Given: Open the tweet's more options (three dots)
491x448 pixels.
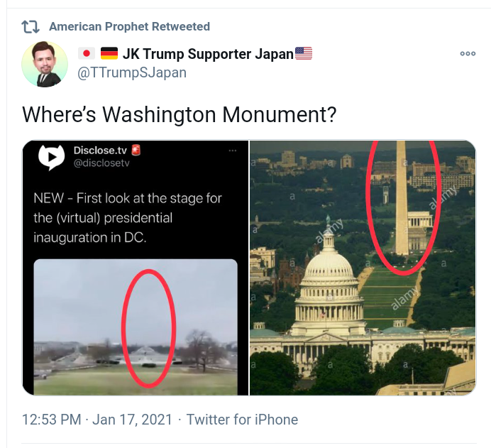Looking at the screenshot, I should coord(468,54).
